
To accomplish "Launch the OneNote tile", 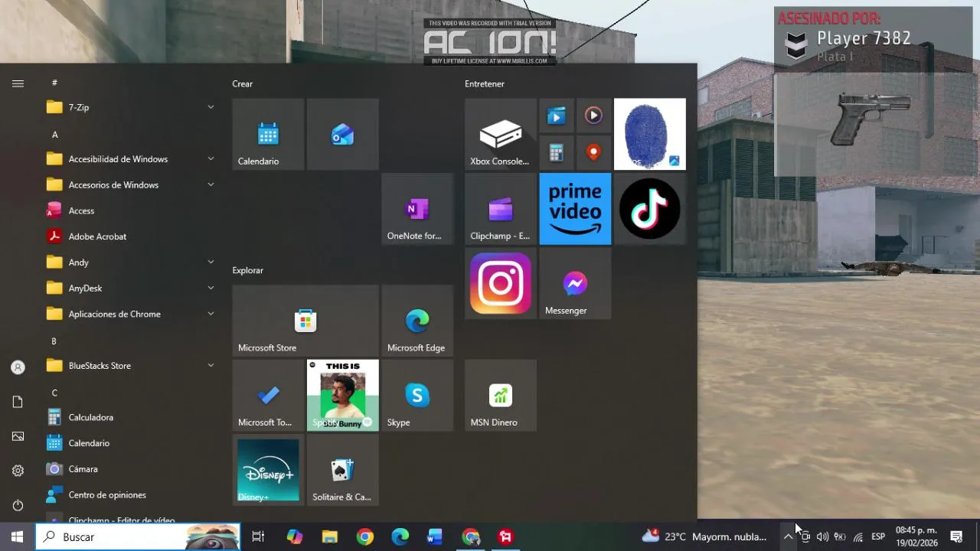I will [417, 209].
